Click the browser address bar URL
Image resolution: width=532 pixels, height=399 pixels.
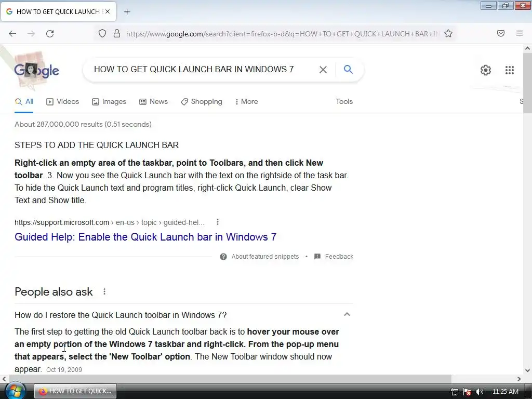282,34
